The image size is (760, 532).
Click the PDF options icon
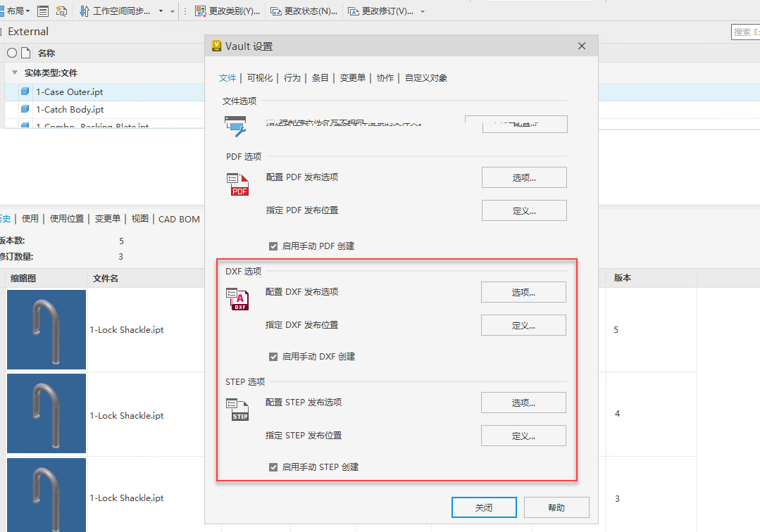238,184
